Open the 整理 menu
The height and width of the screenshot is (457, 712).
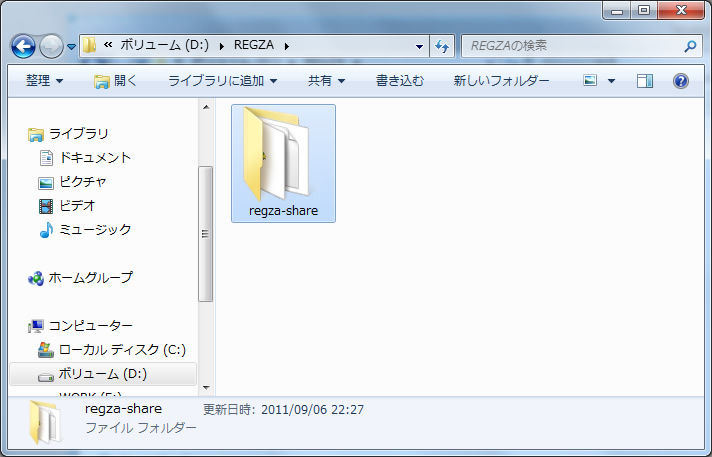tap(44, 81)
